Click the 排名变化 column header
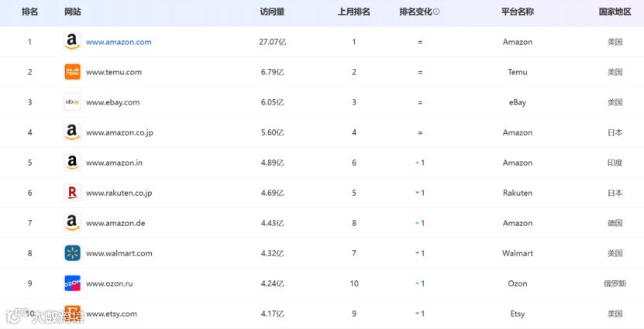Screen dimensions: 644x329 [x=415, y=12]
